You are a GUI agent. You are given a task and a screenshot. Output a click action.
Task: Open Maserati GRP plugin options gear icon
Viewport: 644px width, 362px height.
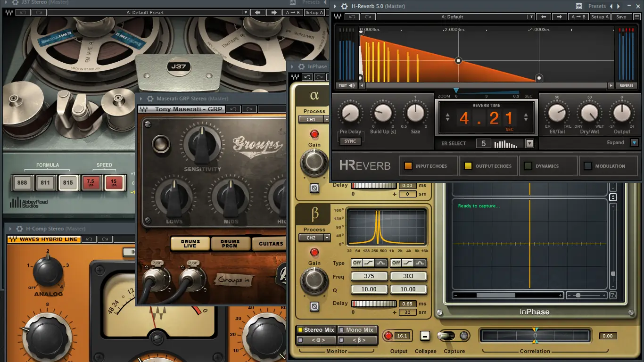click(150, 99)
